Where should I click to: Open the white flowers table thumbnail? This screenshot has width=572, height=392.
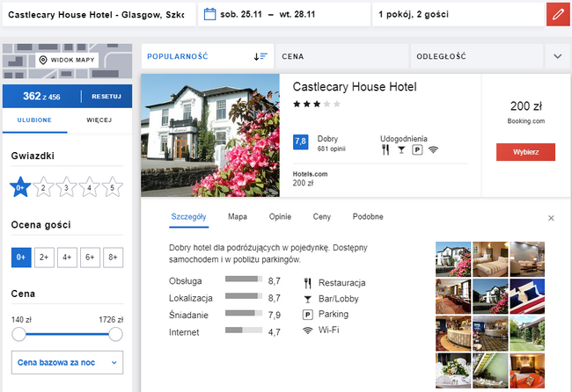[453, 371]
